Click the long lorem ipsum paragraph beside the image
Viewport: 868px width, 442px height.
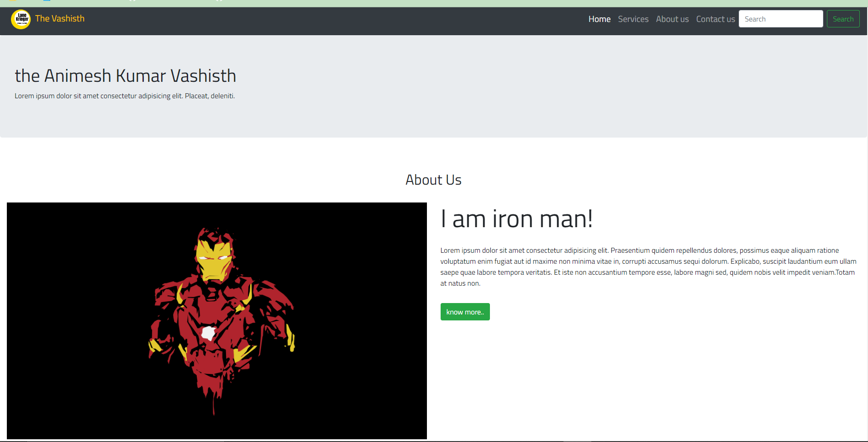[x=648, y=267]
